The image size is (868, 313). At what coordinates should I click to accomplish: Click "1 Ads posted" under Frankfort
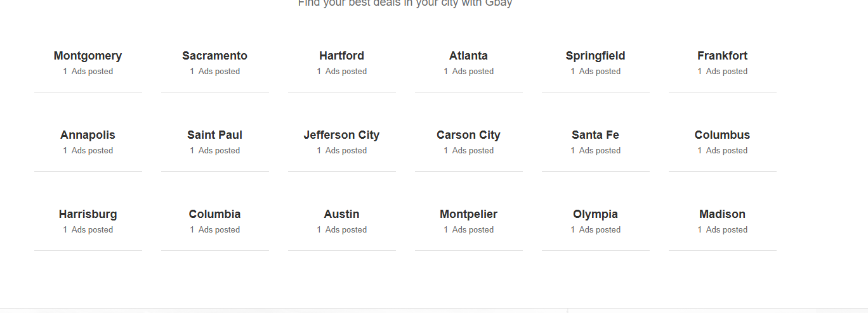pyautogui.click(x=722, y=72)
